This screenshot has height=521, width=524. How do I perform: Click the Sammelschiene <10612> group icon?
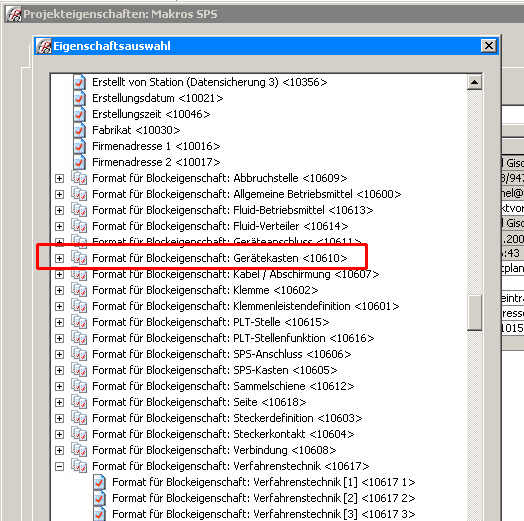79,386
